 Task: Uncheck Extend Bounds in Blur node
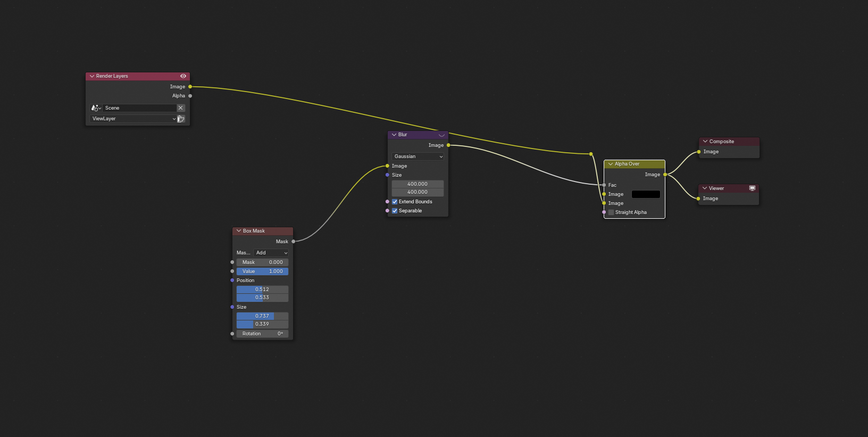pyautogui.click(x=395, y=202)
